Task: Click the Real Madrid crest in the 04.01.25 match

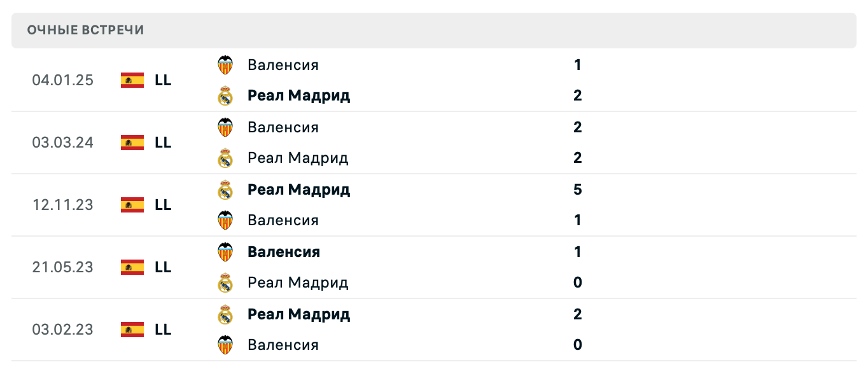Action: click(x=225, y=96)
